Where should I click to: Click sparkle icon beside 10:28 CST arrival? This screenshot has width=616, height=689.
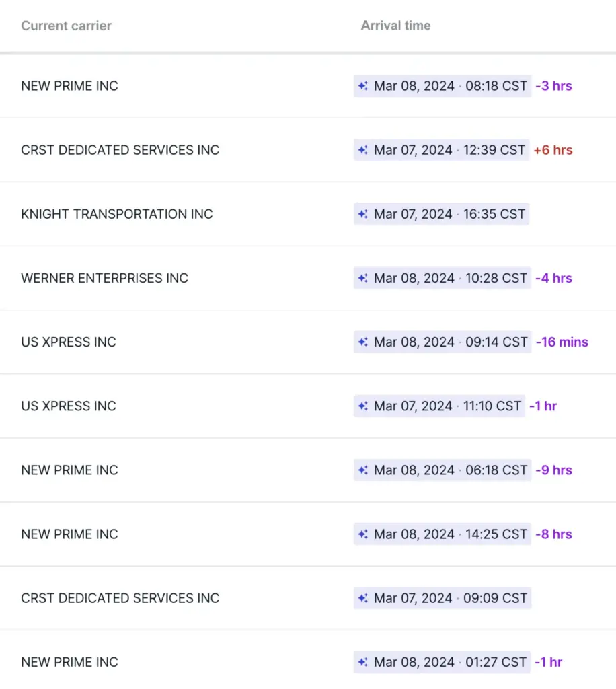pyautogui.click(x=363, y=278)
